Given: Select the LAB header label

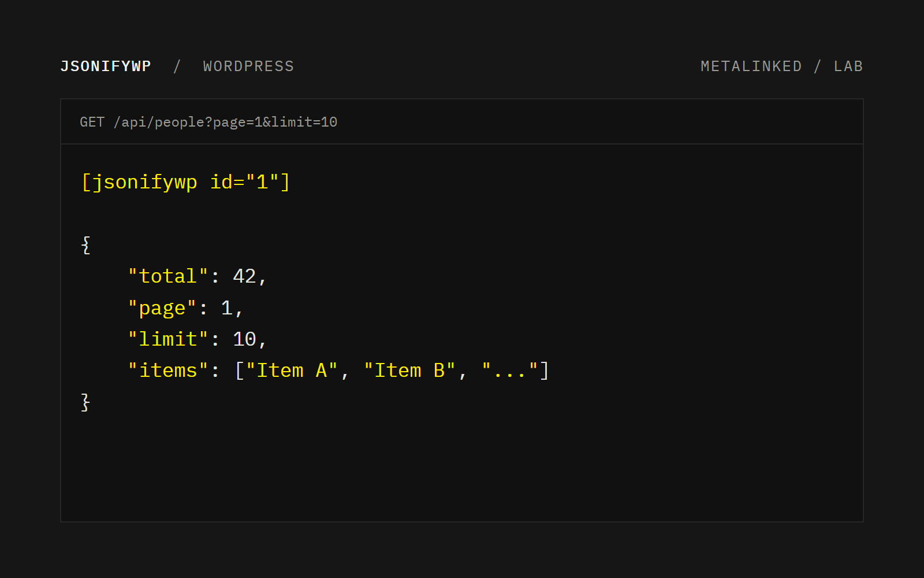Looking at the screenshot, I should (x=848, y=66).
